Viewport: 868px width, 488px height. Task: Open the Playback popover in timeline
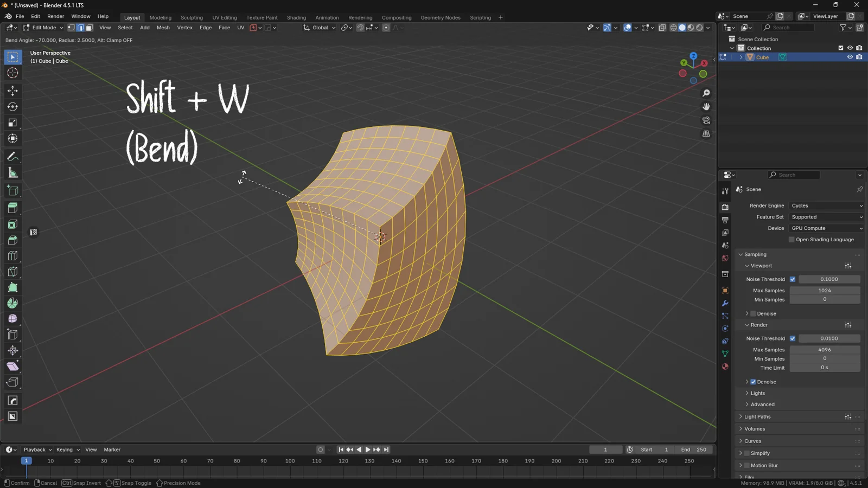point(37,450)
